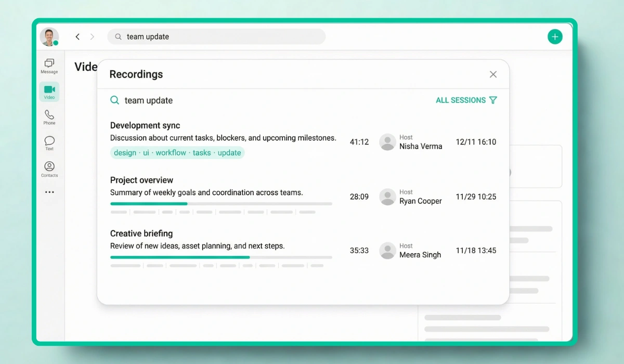
Task: Click the green plus button
Action: 555,36
